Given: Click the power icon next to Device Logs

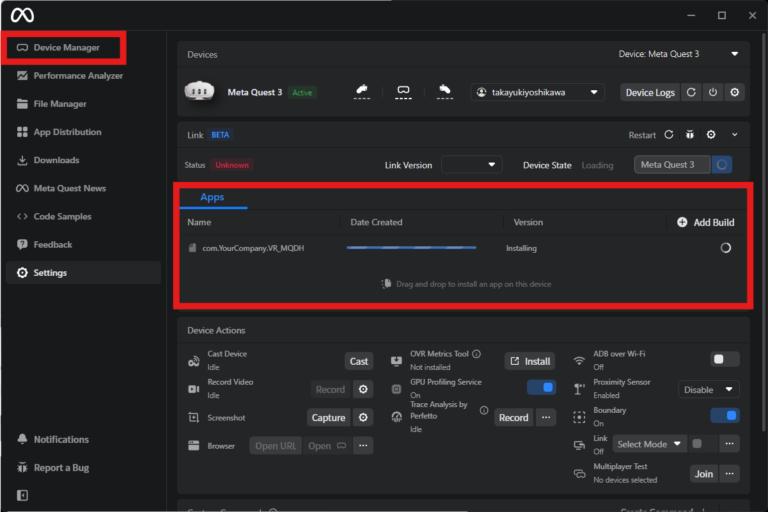Looking at the screenshot, I should pyautogui.click(x=713, y=92).
